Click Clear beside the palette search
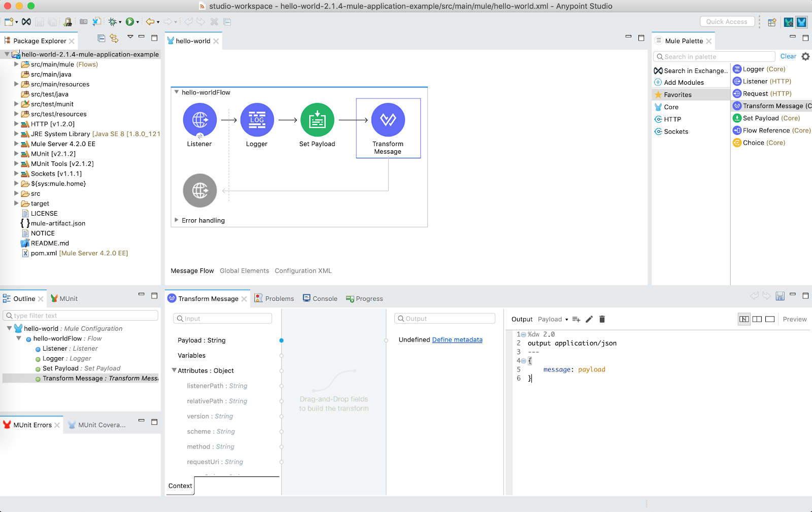Screen dimensions: 812x512 [788, 56]
